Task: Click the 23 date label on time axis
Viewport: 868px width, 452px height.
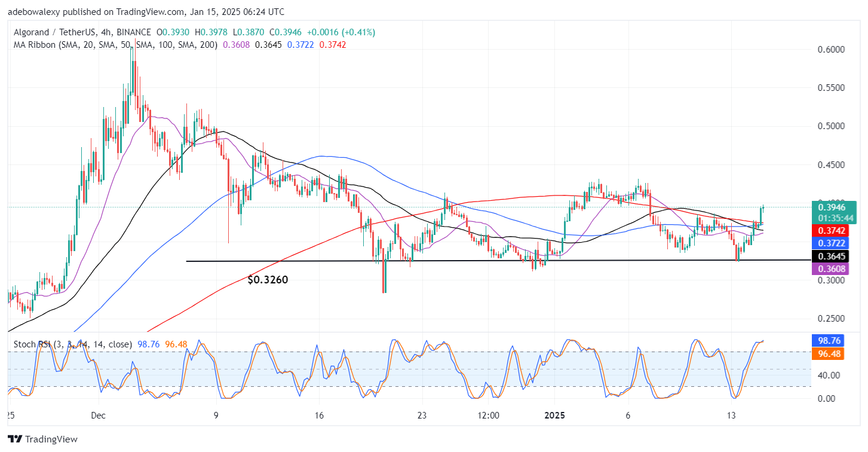Action: coord(422,416)
